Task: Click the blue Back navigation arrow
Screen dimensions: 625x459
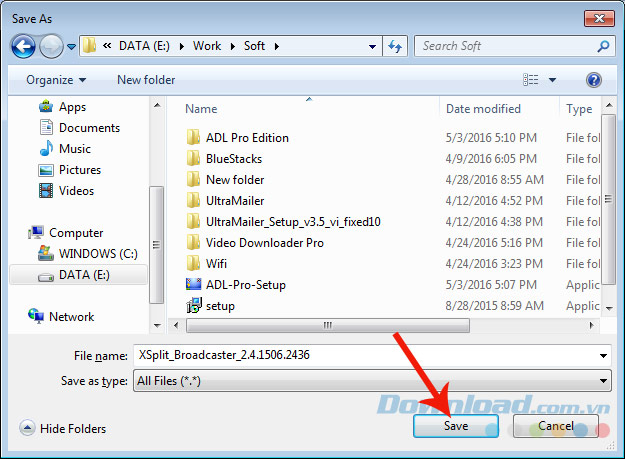Action: (23, 47)
